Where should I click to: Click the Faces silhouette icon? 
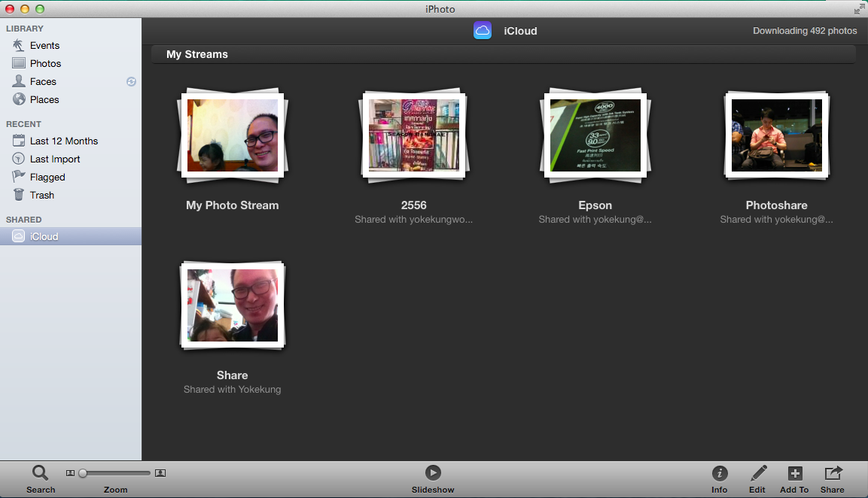pyautogui.click(x=19, y=81)
